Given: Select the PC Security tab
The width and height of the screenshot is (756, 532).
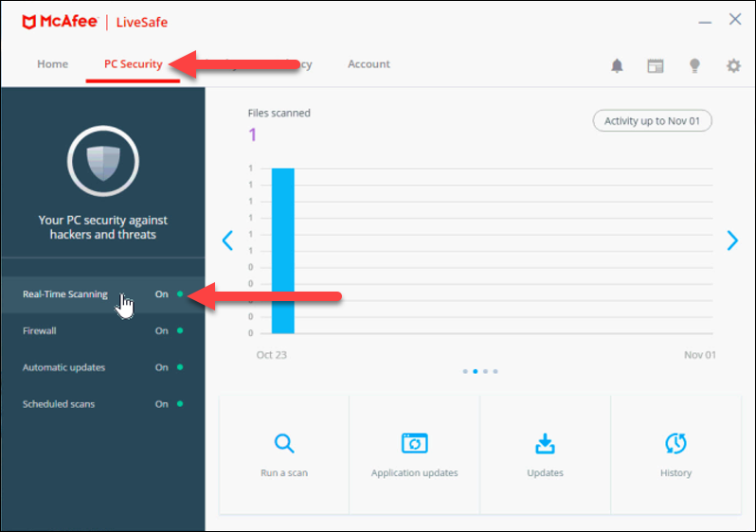Looking at the screenshot, I should [133, 64].
